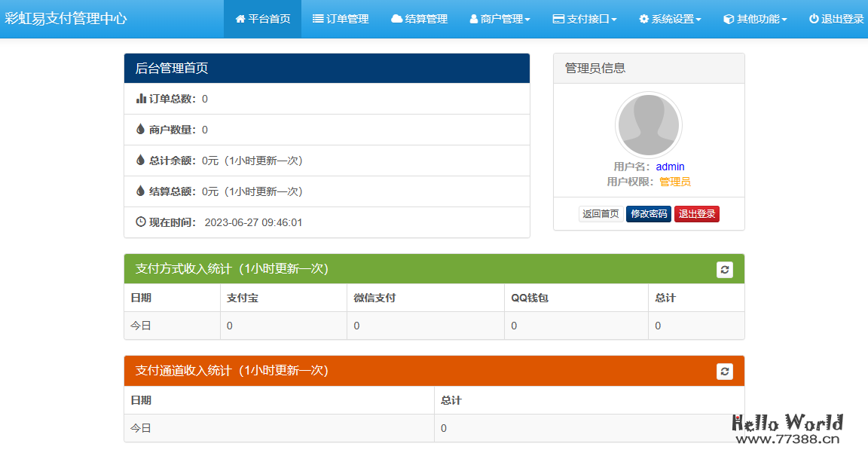Click the 修改密码 button
Screen dimensions: 868x462
649,213
